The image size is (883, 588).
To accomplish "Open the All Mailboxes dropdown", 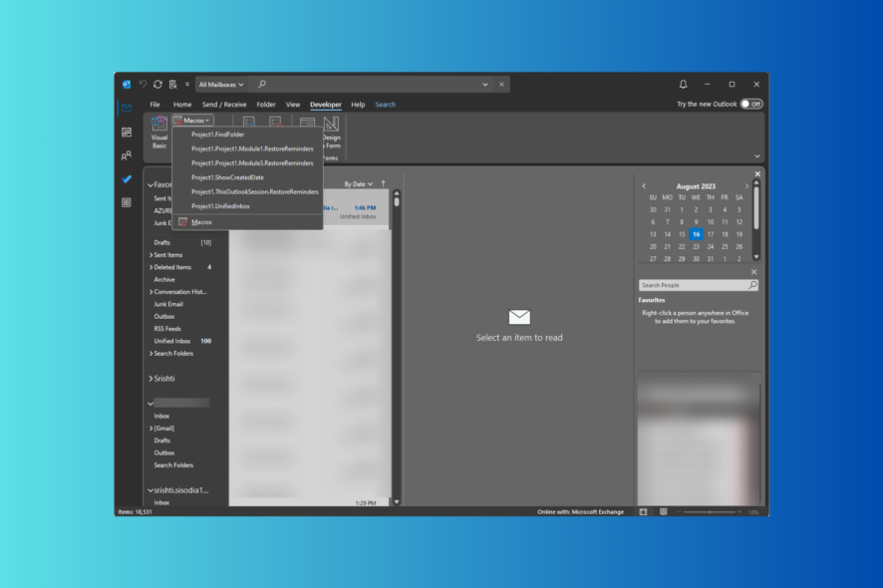I will pyautogui.click(x=217, y=84).
